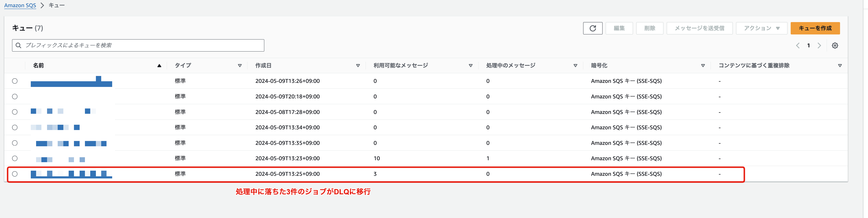Select the queue with 10 available messages
This screenshot has height=218, width=868.
(x=15, y=158)
